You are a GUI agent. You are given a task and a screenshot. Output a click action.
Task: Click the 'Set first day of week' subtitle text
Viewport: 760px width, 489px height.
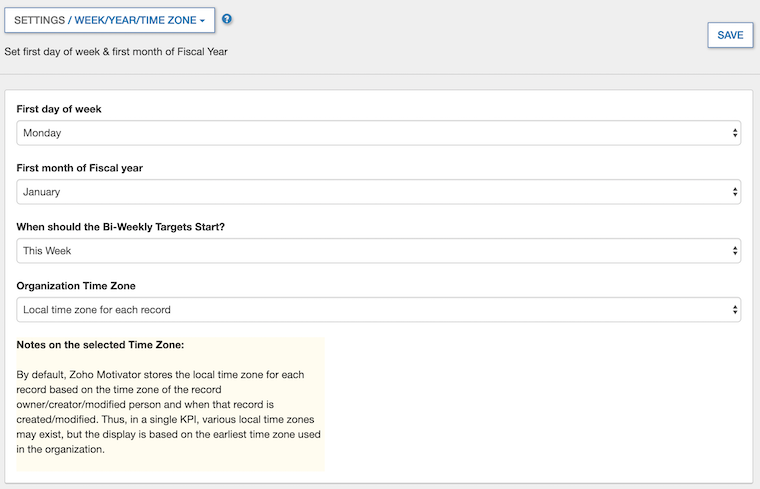tap(121, 51)
